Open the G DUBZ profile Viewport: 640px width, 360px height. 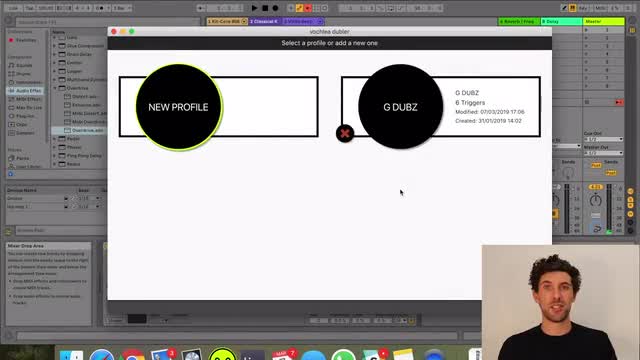[x=400, y=107]
